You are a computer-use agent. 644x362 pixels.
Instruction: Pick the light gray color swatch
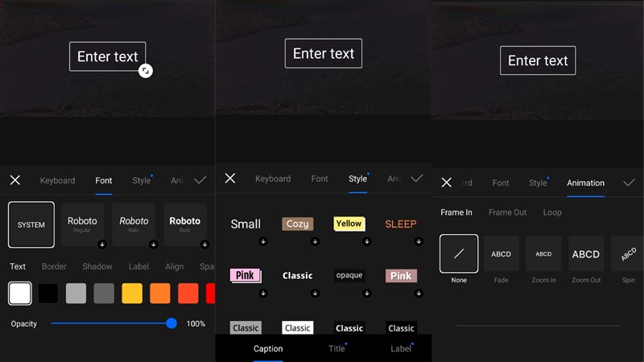tap(76, 293)
